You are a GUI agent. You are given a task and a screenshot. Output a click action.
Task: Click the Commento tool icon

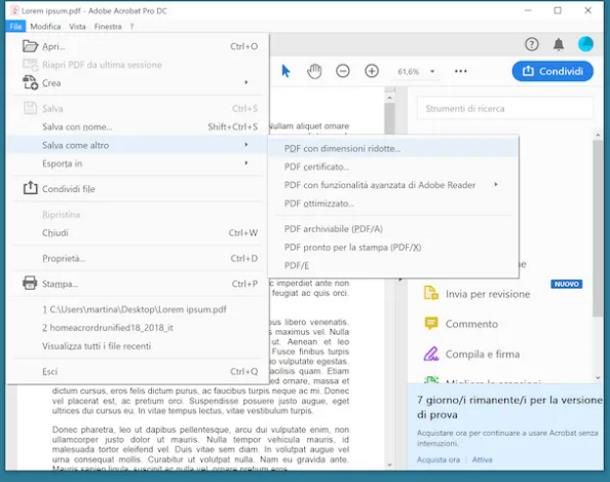[431, 324]
